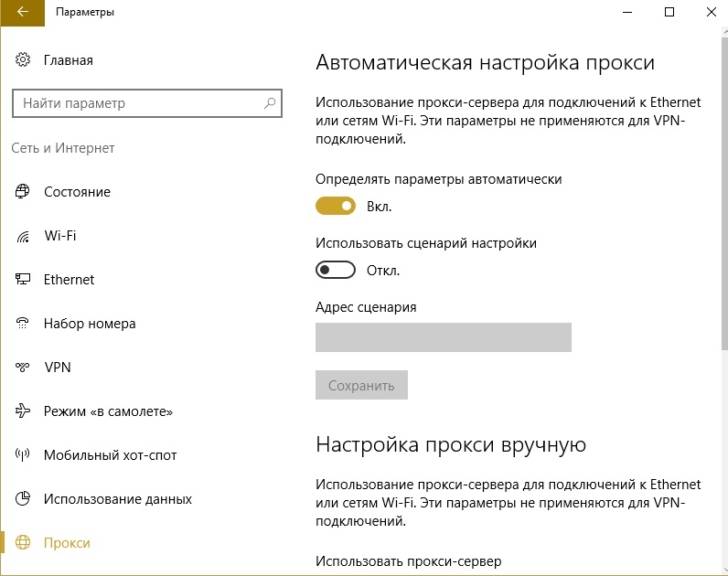Click the Адрес сценария text field
The width and height of the screenshot is (728, 576).
[x=444, y=337]
